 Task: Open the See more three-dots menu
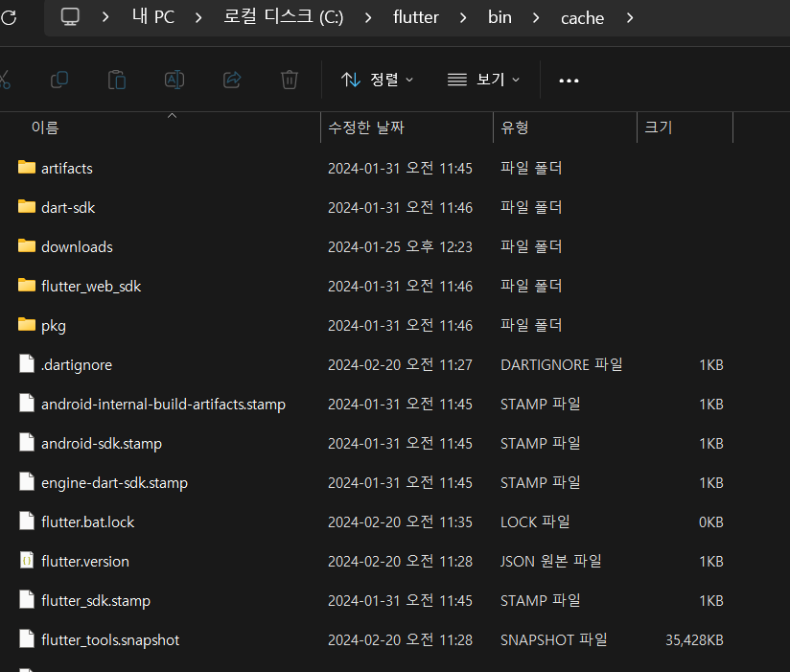569,81
